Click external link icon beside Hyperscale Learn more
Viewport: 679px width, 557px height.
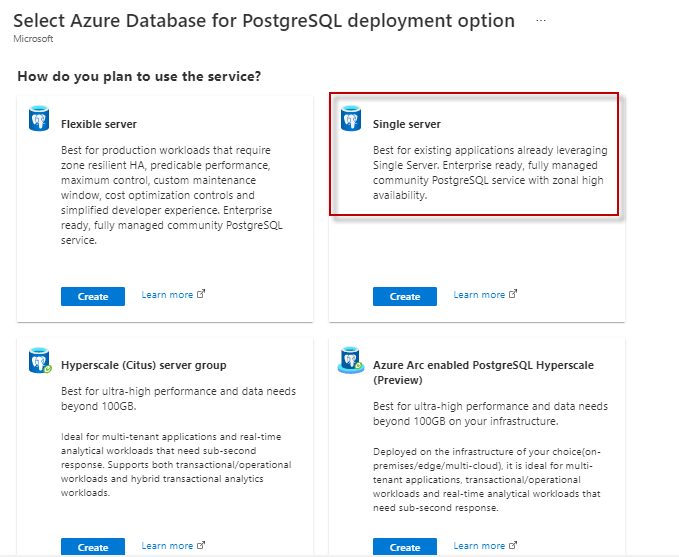point(201,546)
